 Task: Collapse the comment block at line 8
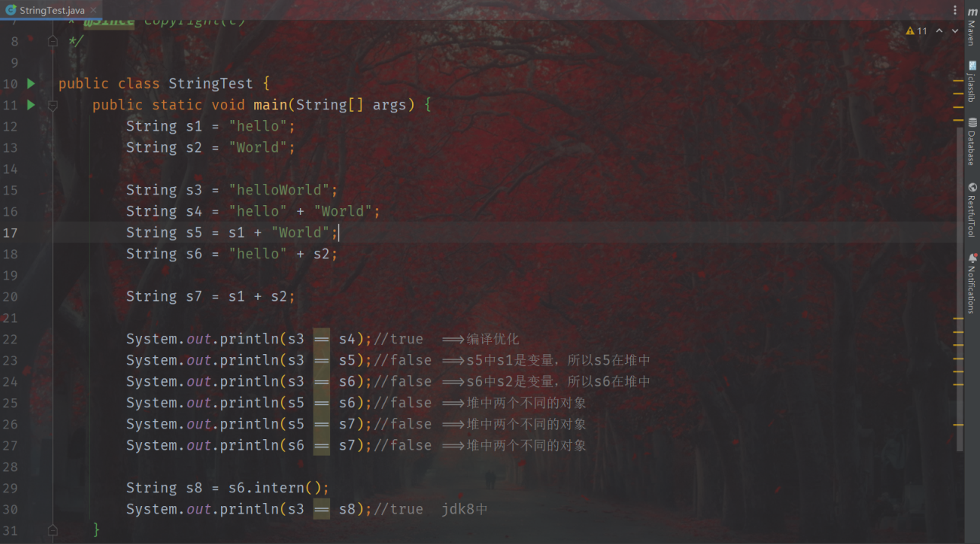(x=52, y=41)
